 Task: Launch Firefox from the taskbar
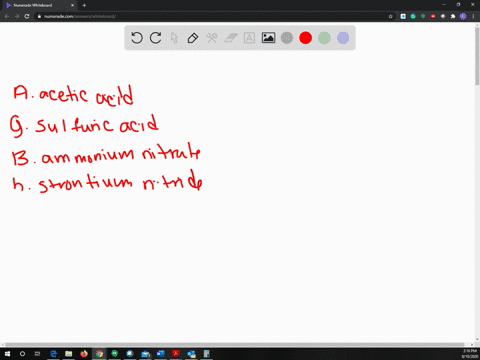[x=84, y=354]
